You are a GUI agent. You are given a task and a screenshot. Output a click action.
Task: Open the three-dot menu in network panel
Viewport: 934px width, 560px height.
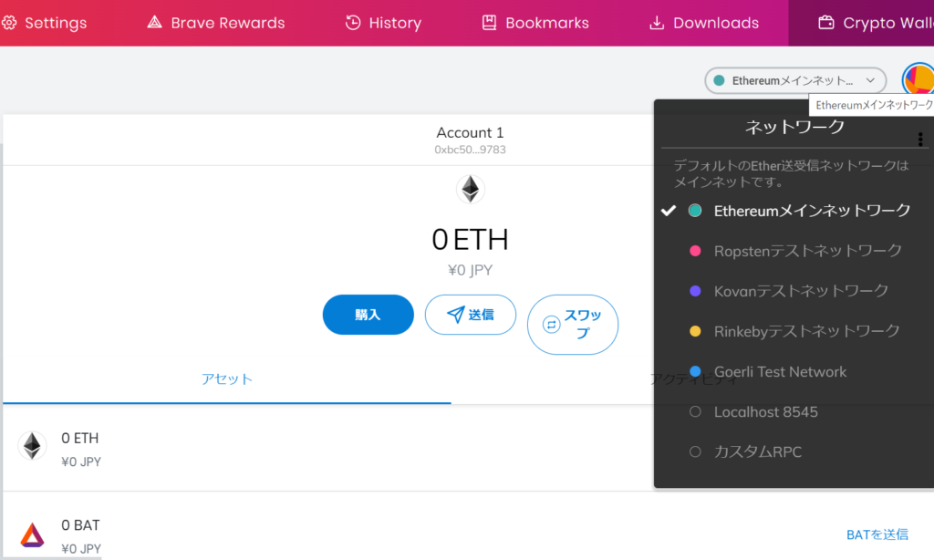tap(920, 140)
